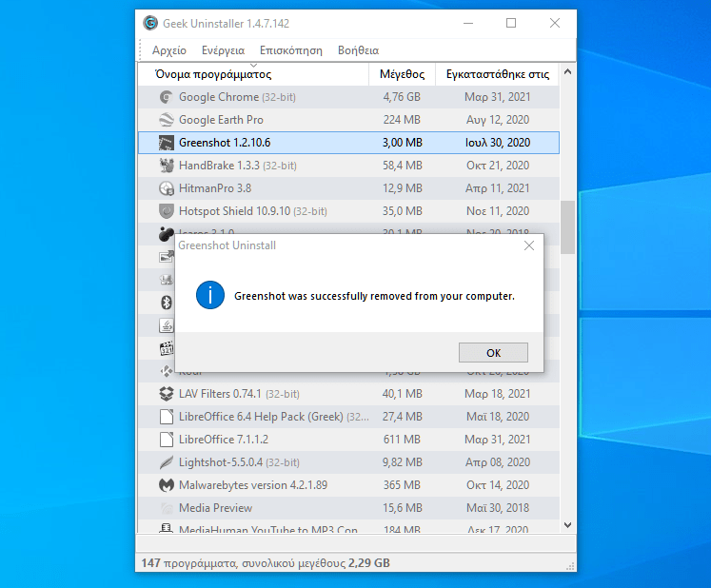Click the LAV Filters icon
The height and width of the screenshot is (588, 711).
pyautogui.click(x=167, y=394)
